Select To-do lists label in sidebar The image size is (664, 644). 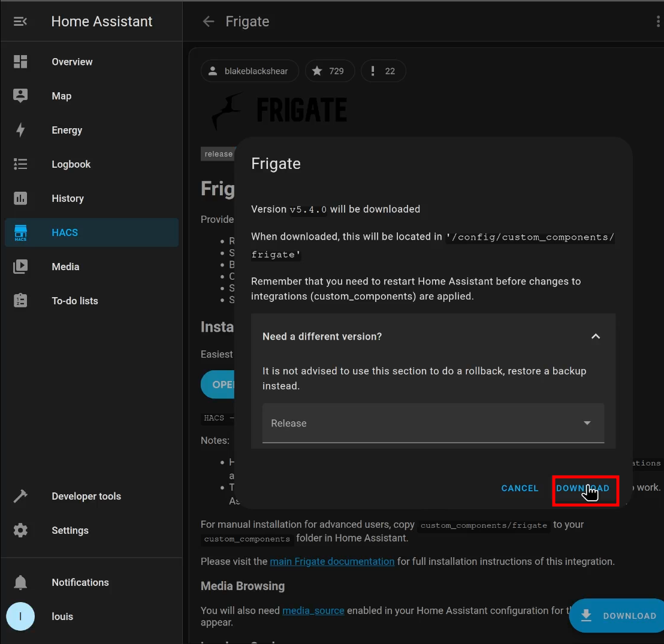pyautogui.click(x=75, y=301)
